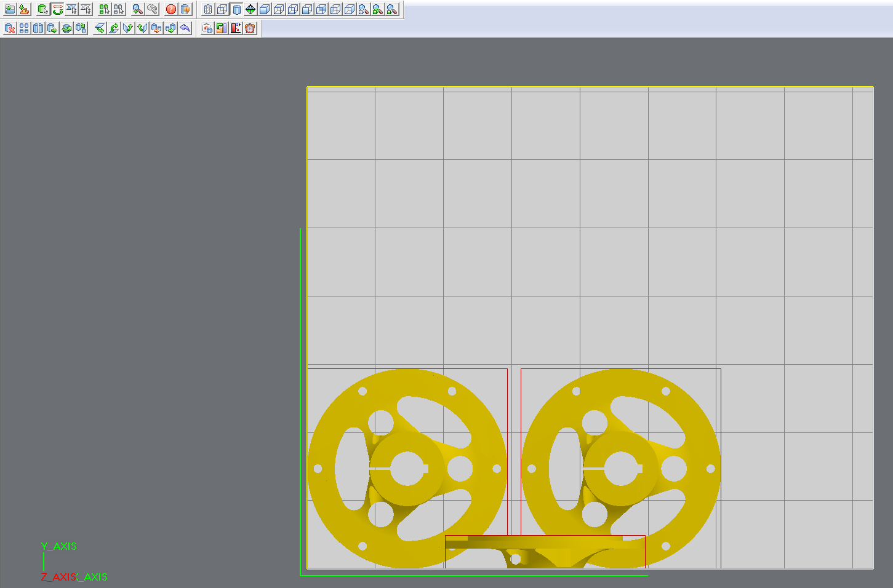Click the zoom-to-green-part magnifier at toolbar end
The height and width of the screenshot is (588, 893).
(x=392, y=9)
